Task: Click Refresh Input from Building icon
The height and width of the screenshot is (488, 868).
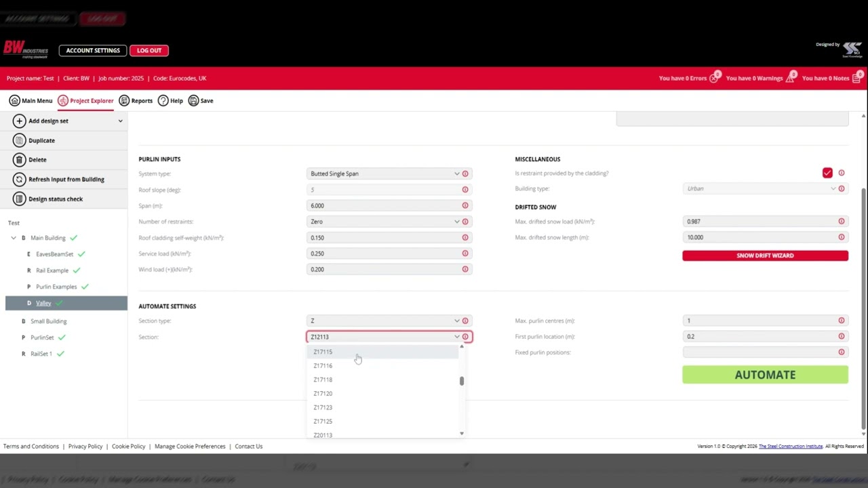Action: (19, 179)
